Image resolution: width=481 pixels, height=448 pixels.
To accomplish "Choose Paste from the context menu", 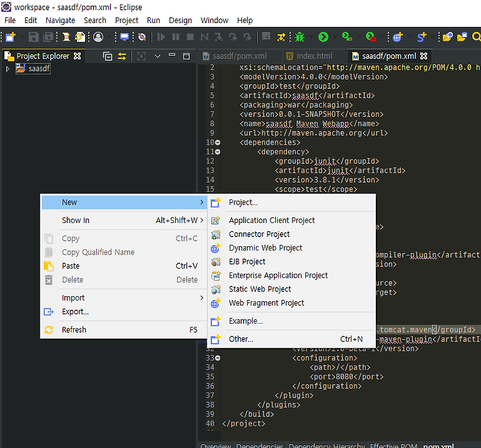I will 124,266.
